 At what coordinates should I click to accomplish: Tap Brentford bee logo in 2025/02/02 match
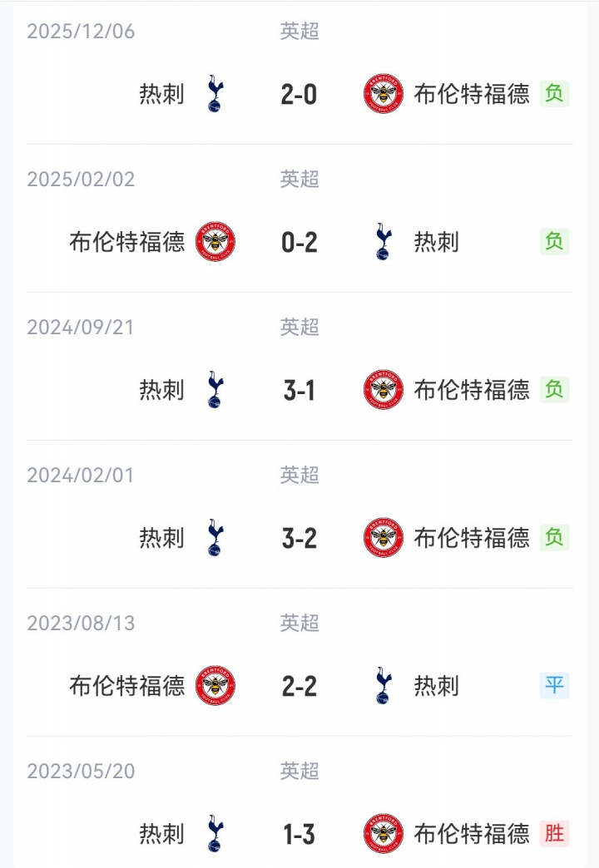215,242
